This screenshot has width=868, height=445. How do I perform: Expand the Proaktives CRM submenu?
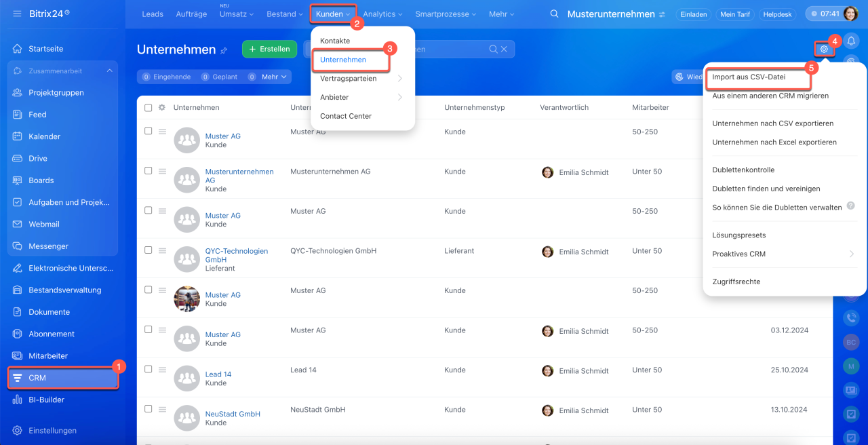tap(851, 254)
